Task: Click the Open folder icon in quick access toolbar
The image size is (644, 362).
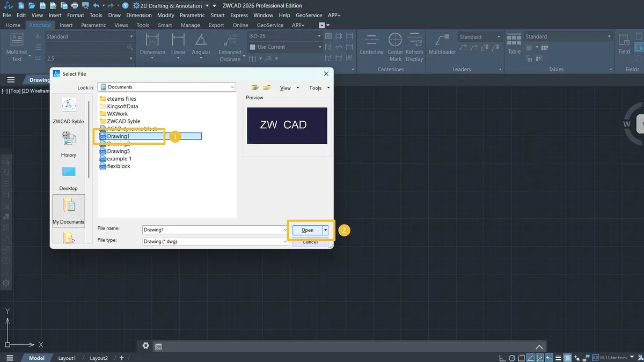Action: [32, 5]
